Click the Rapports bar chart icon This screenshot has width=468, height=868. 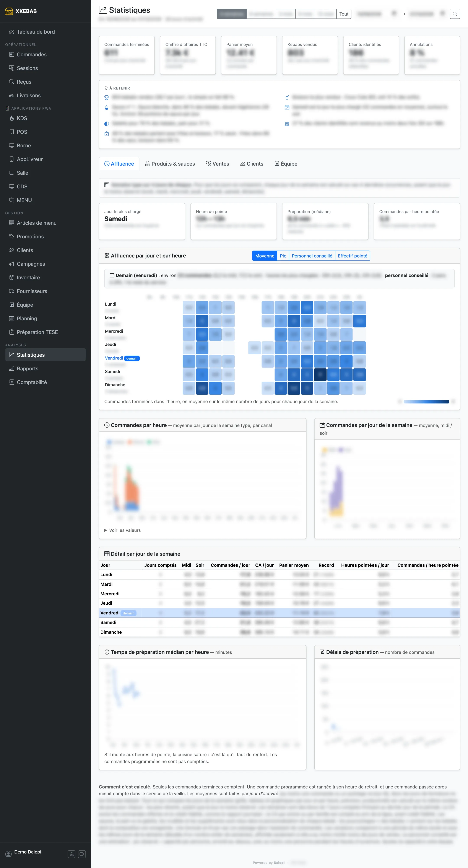(x=11, y=369)
